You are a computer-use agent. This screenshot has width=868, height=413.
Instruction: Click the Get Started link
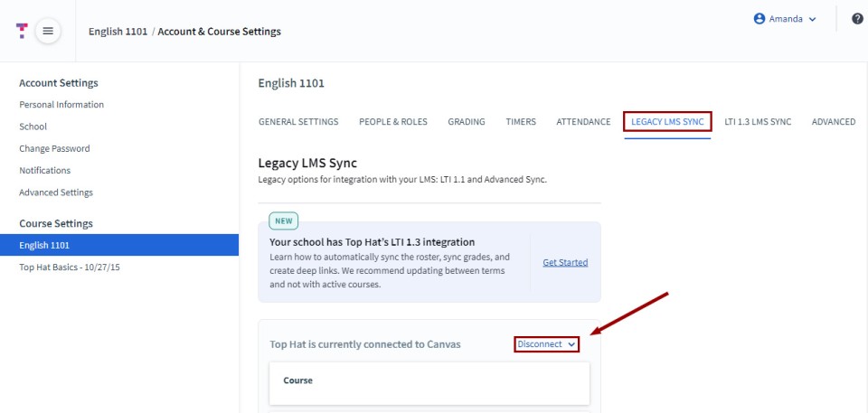coord(565,262)
